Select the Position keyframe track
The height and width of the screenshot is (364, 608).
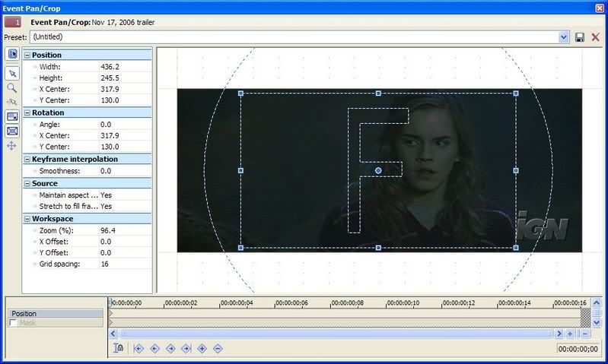[56, 314]
